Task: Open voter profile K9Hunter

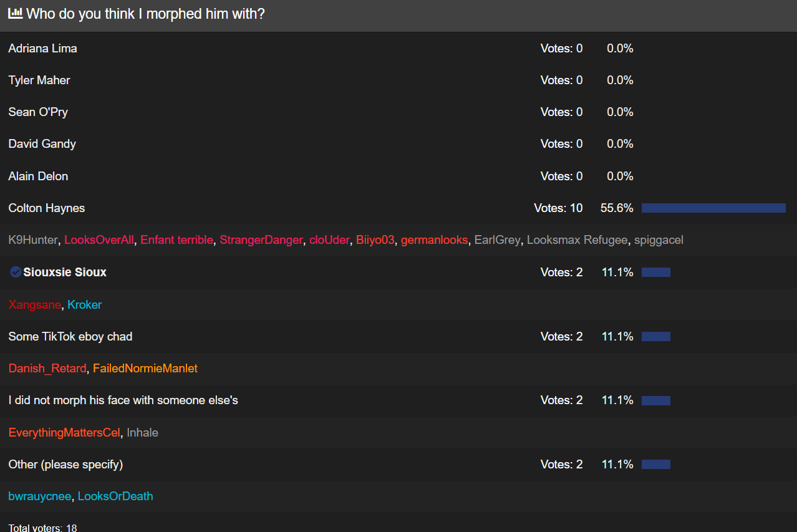Action: click(x=33, y=240)
